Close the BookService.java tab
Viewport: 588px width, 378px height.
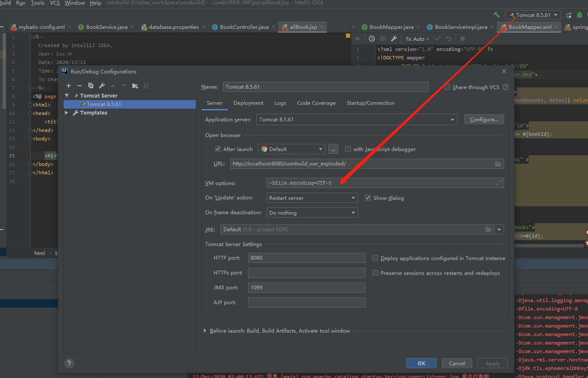click(x=133, y=27)
